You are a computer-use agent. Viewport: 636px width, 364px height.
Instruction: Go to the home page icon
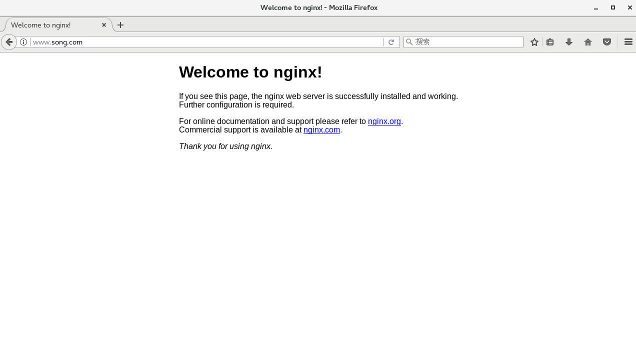click(x=588, y=42)
